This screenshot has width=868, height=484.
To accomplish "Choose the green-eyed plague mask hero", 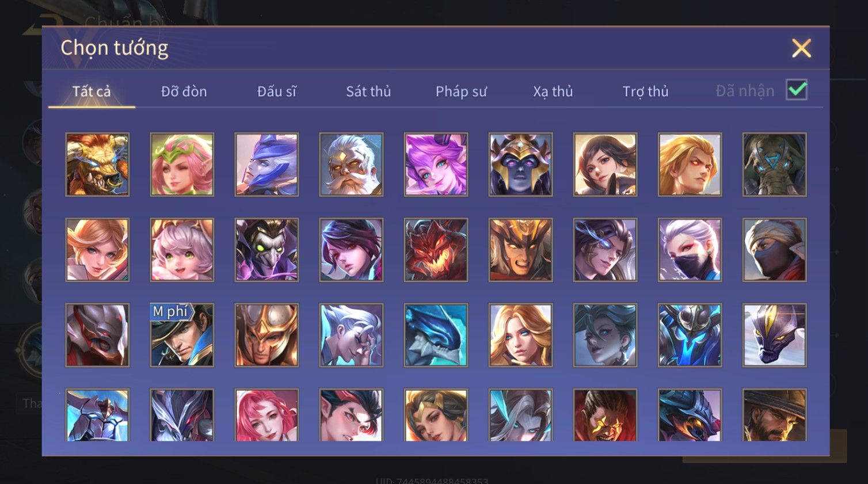I will pos(267,250).
